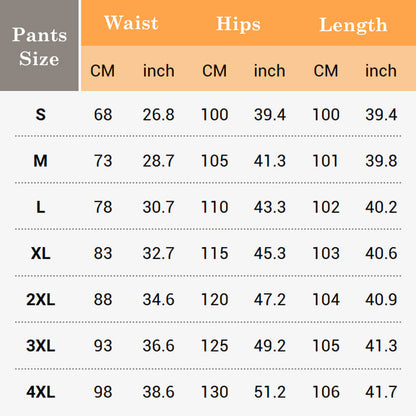Click the 3XL size row label

click(x=41, y=346)
